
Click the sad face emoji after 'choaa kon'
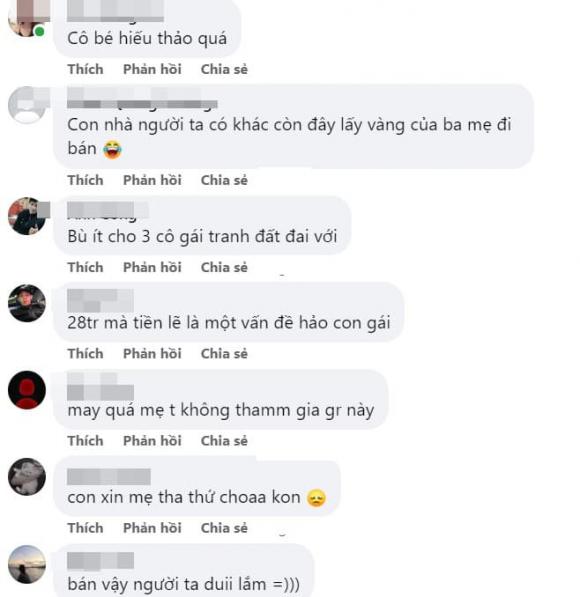click(316, 498)
